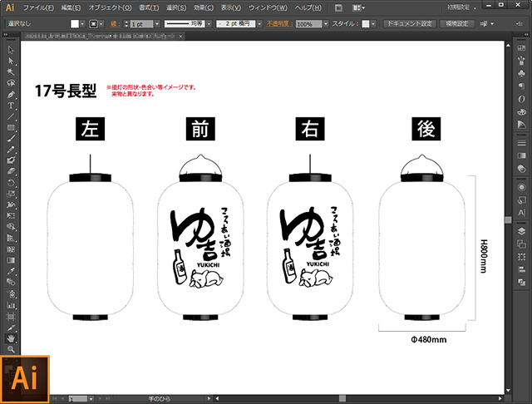Open the Pathfinder panel icon
532x404 pixels.
click(521, 283)
